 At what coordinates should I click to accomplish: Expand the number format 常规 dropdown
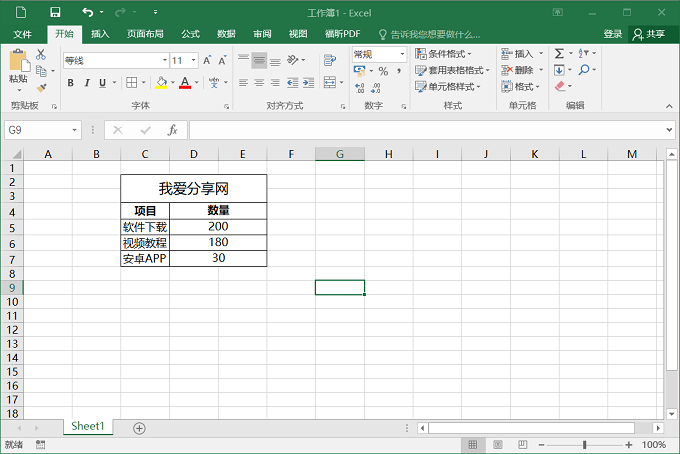pos(402,54)
